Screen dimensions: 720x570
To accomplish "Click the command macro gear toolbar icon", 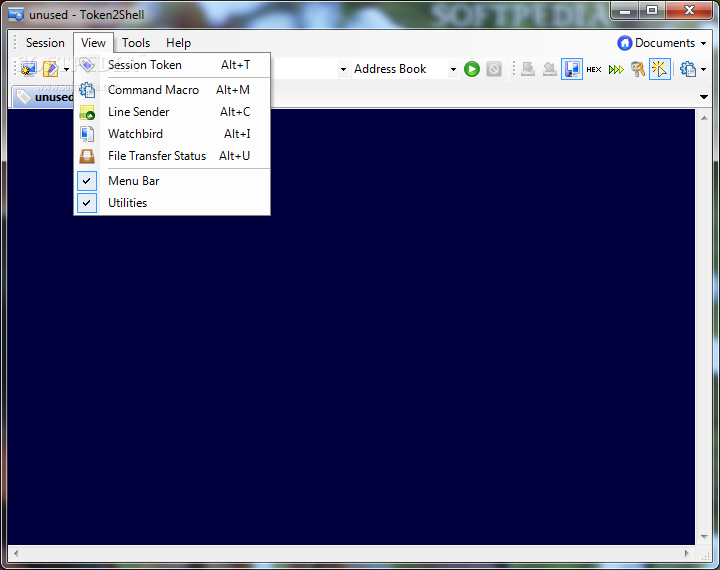I will point(687,69).
